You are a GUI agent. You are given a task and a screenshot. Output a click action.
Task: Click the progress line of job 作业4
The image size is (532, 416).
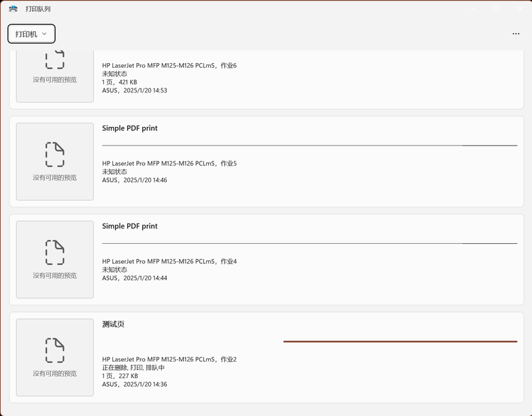coord(309,243)
